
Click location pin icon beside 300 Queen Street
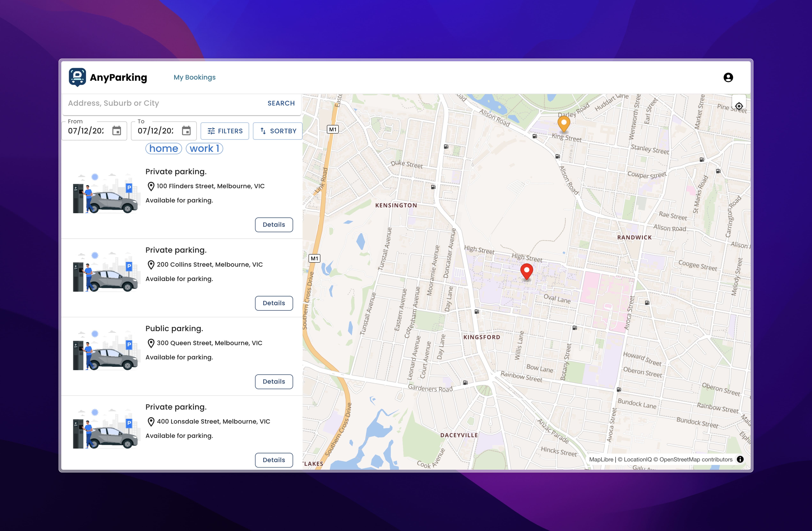(151, 343)
